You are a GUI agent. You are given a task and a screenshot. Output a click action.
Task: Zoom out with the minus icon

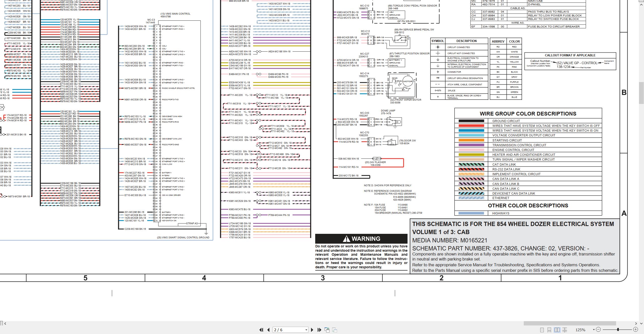[598, 329]
